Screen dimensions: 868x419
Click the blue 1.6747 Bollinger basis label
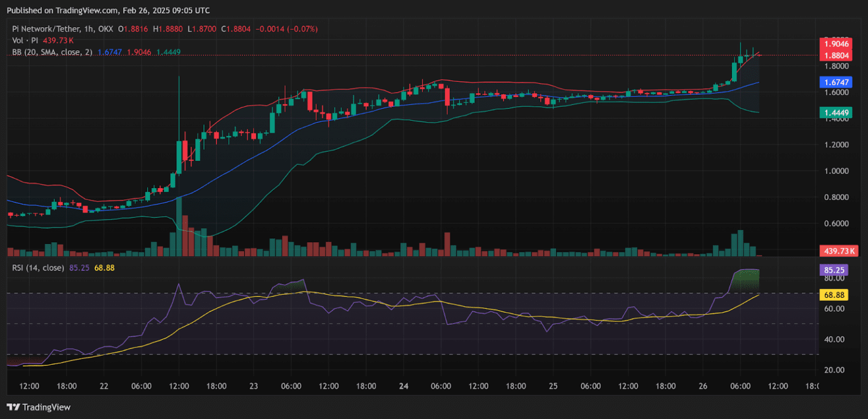point(836,82)
